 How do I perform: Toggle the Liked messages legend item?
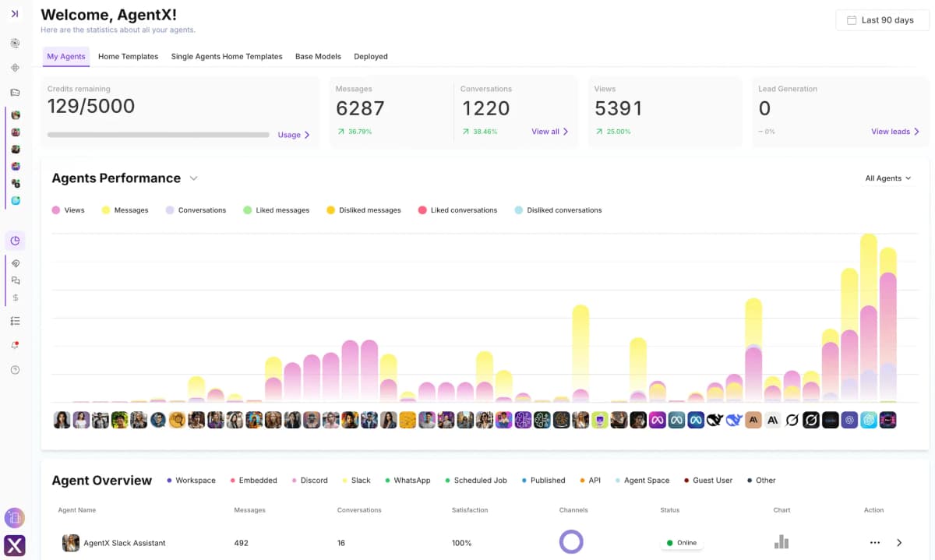pyautogui.click(x=276, y=210)
